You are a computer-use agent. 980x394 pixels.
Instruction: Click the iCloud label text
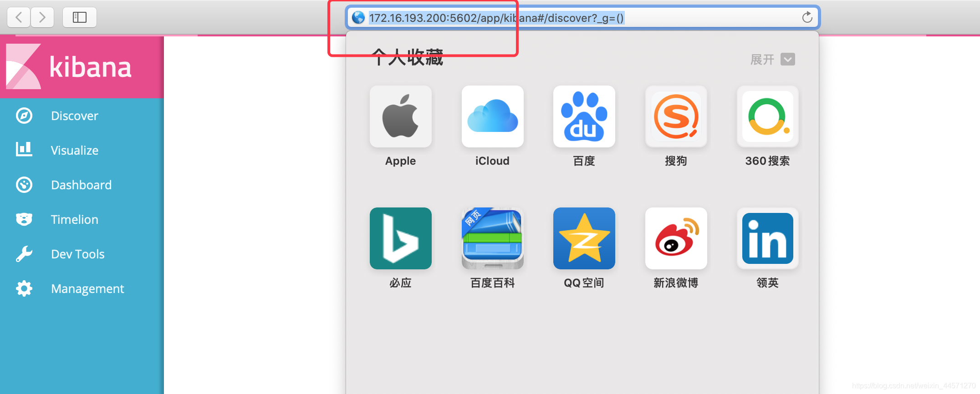point(493,161)
